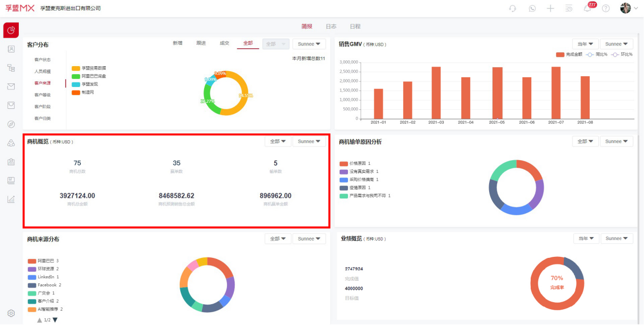Click the settings gear at the sidebar bottom
644x325 pixels.
pyautogui.click(x=11, y=313)
